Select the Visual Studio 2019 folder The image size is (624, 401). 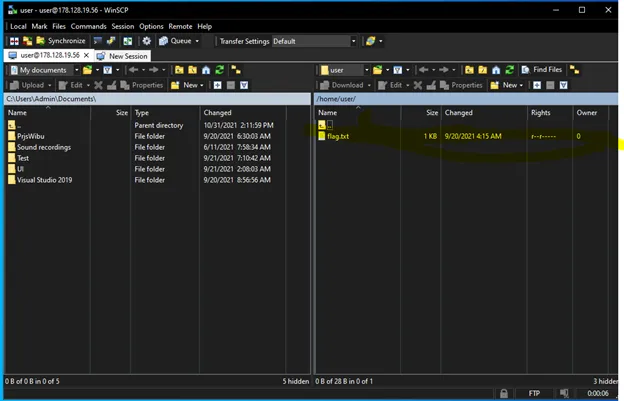coord(44,180)
